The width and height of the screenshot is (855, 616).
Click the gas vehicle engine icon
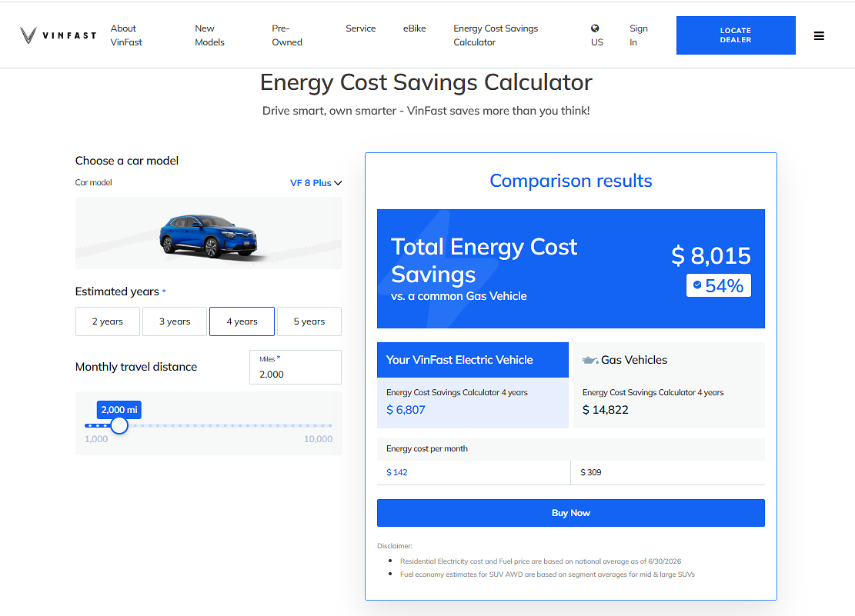[x=590, y=360]
